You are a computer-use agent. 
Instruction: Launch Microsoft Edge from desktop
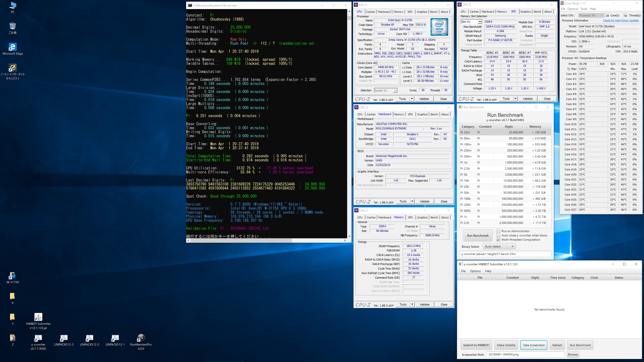pyautogui.click(x=13, y=49)
